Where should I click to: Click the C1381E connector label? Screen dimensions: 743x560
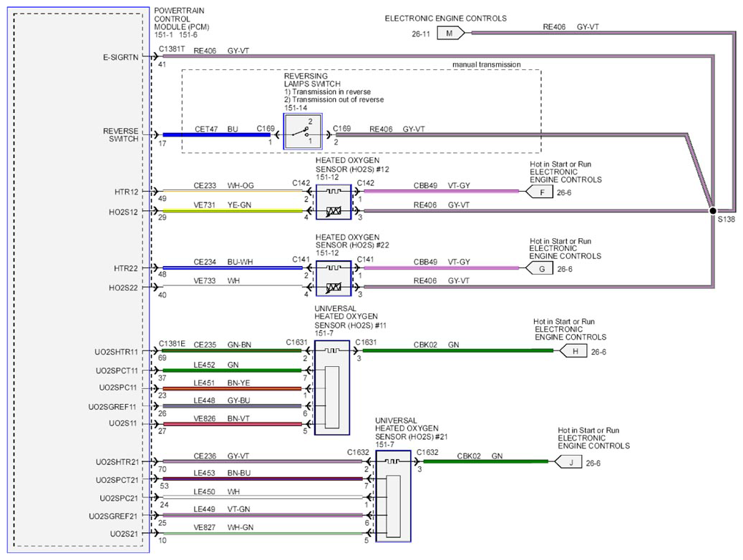point(172,344)
